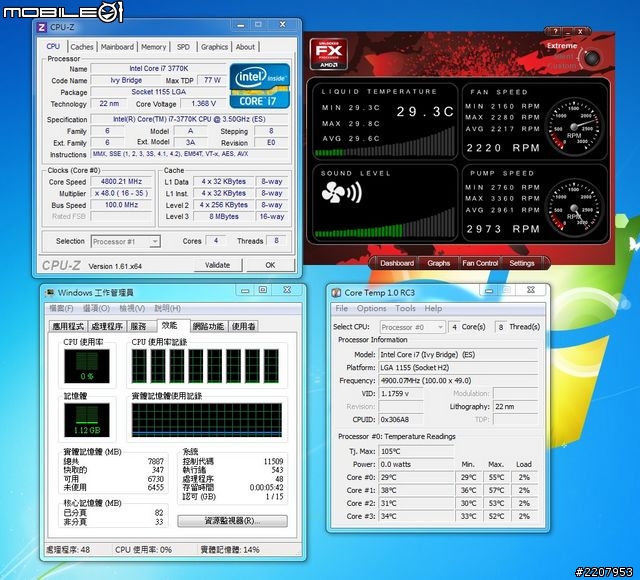Click the VID 1.1759 v field in Core Temp
This screenshot has width=640, height=580.
pos(401,394)
